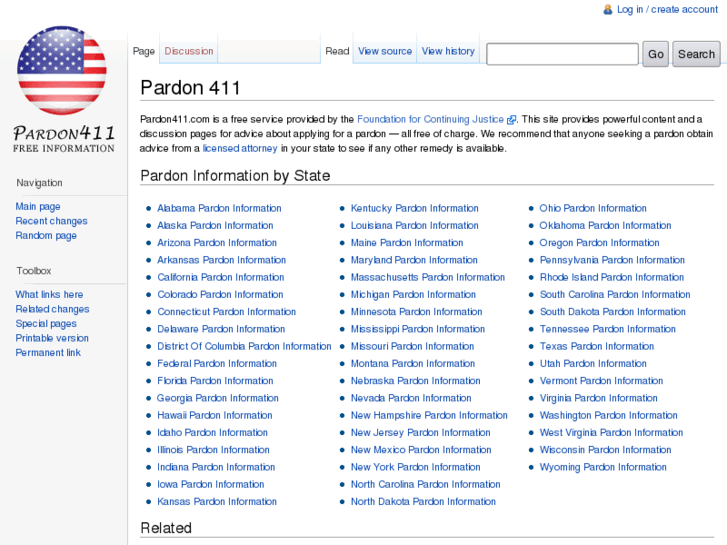The height and width of the screenshot is (545, 727).
Task: Open Rhode Island Pardon Information
Action: click(x=612, y=277)
